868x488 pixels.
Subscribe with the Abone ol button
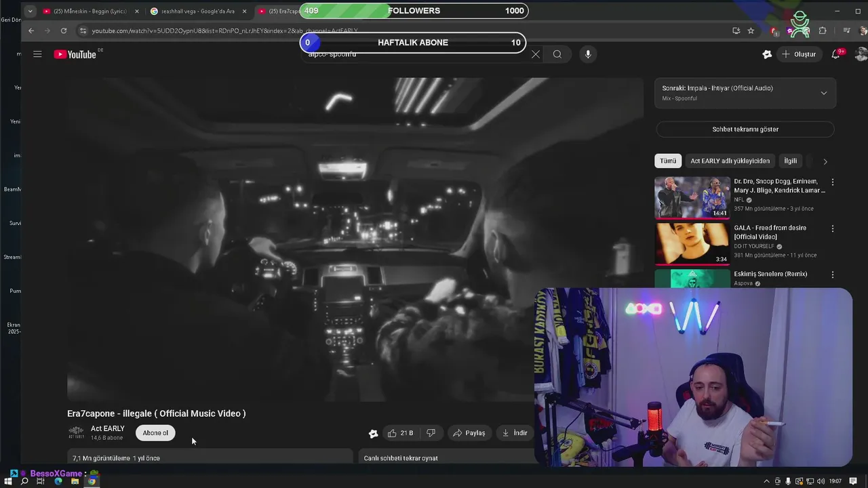point(155,433)
